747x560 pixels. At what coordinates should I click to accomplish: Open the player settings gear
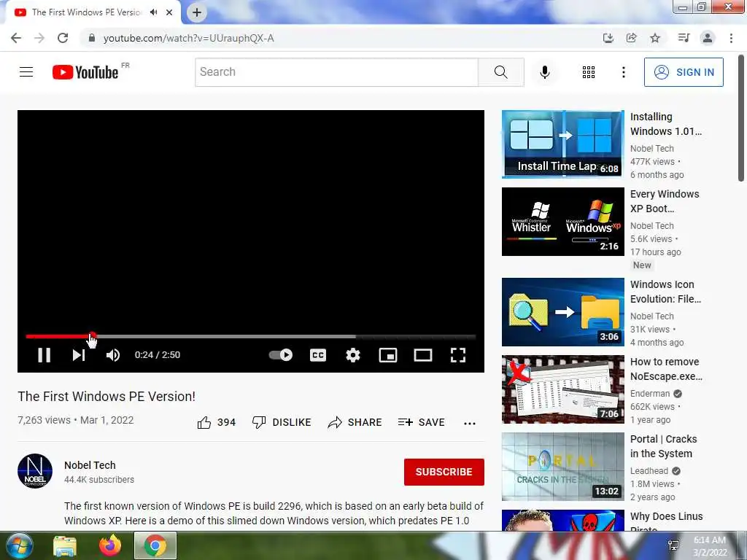pyautogui.click(x=353, y=355)
